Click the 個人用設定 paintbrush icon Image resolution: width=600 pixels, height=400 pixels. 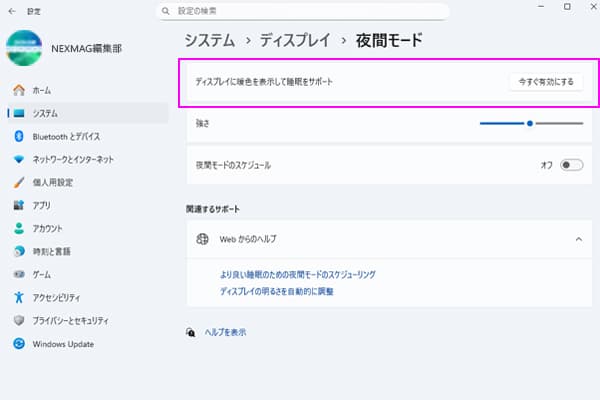[x=19, y=182]
